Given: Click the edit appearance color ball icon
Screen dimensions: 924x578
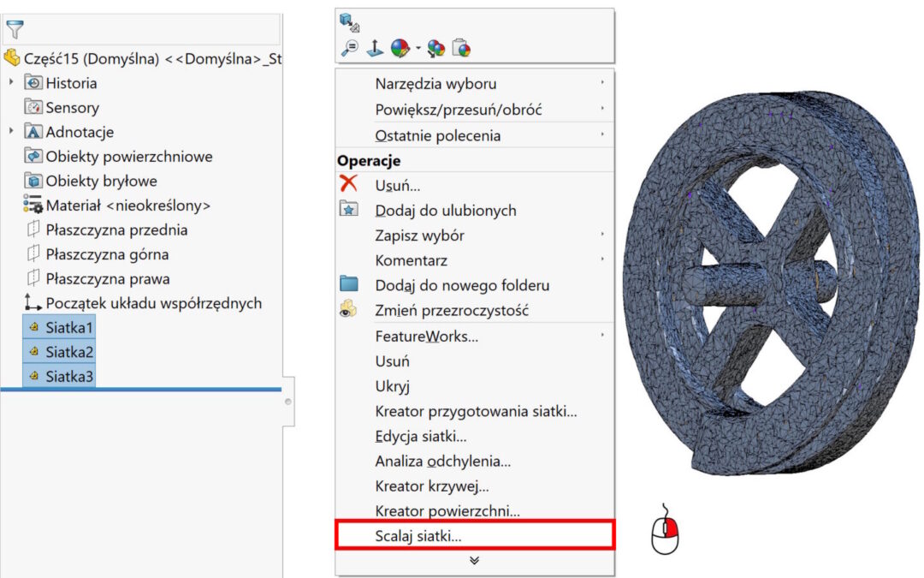Looking at the screenshot, I should 400,49.
